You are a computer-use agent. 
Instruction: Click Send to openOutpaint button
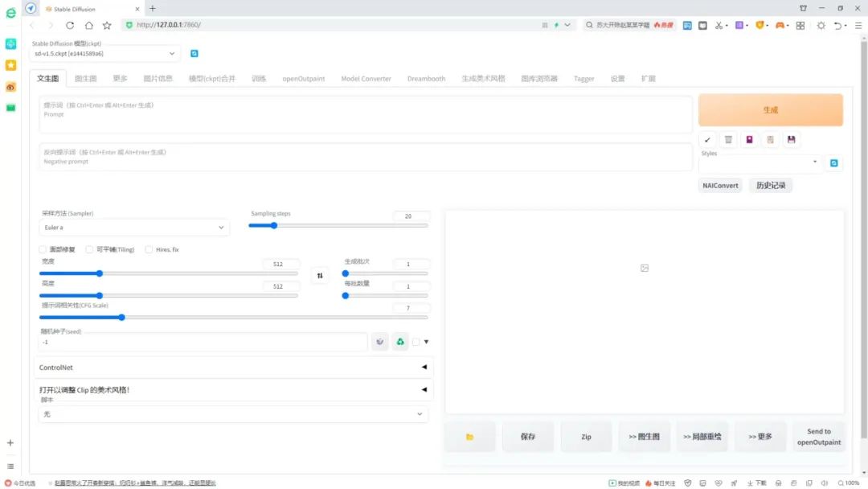click(x=819, y=437)
